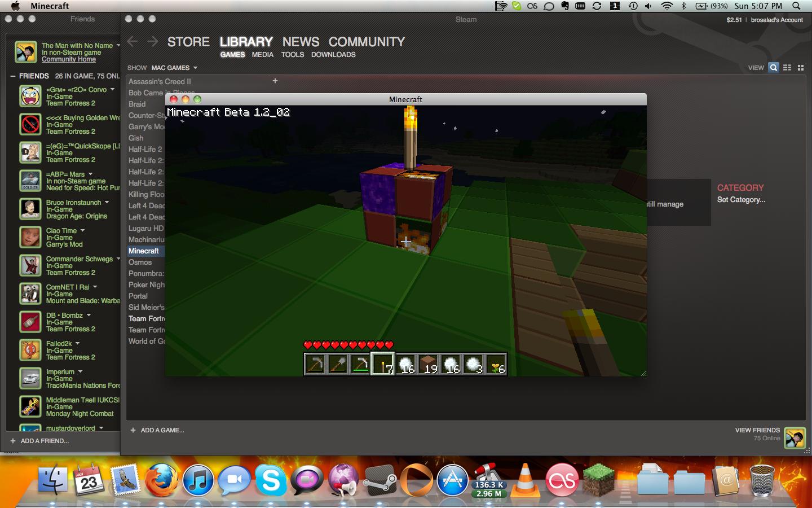Select the Games sub-tab

tap(232, 55)
